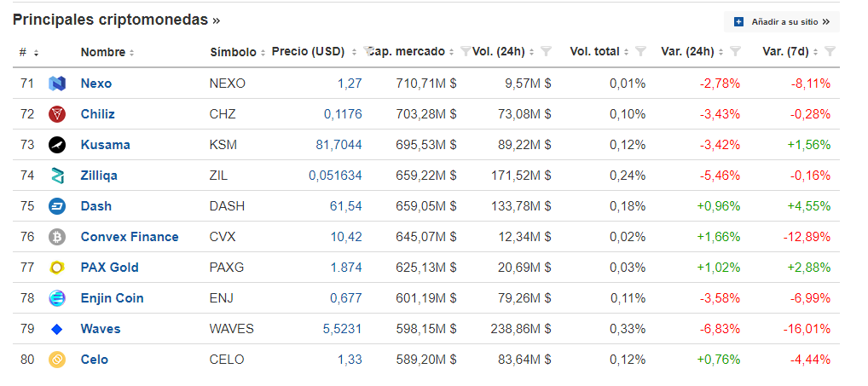Select Enjin Coin market cap 601,19M $

pos(426,298)
